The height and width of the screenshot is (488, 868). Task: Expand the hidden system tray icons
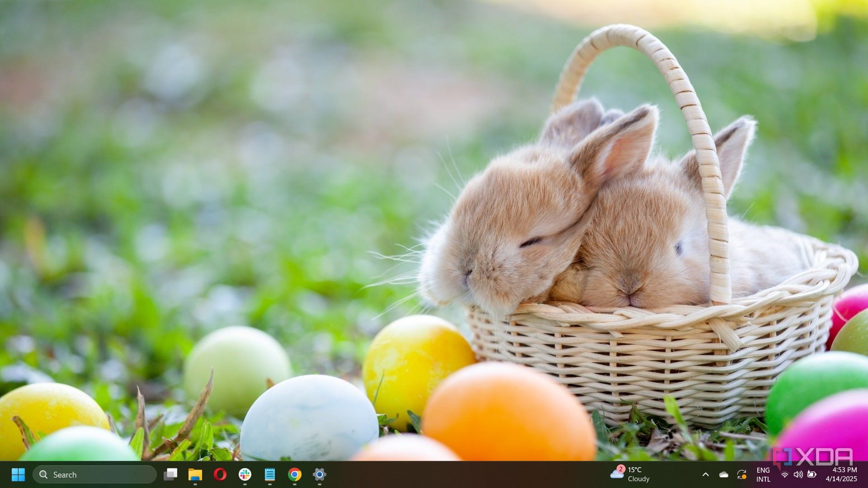705,474
